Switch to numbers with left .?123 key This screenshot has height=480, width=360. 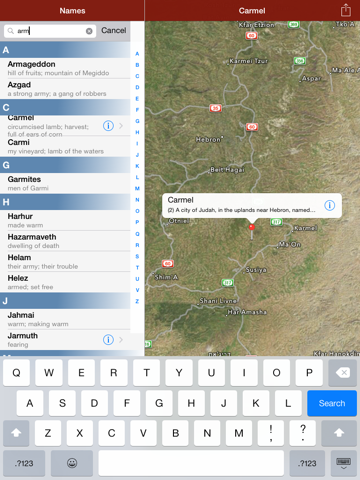[24, 463]
